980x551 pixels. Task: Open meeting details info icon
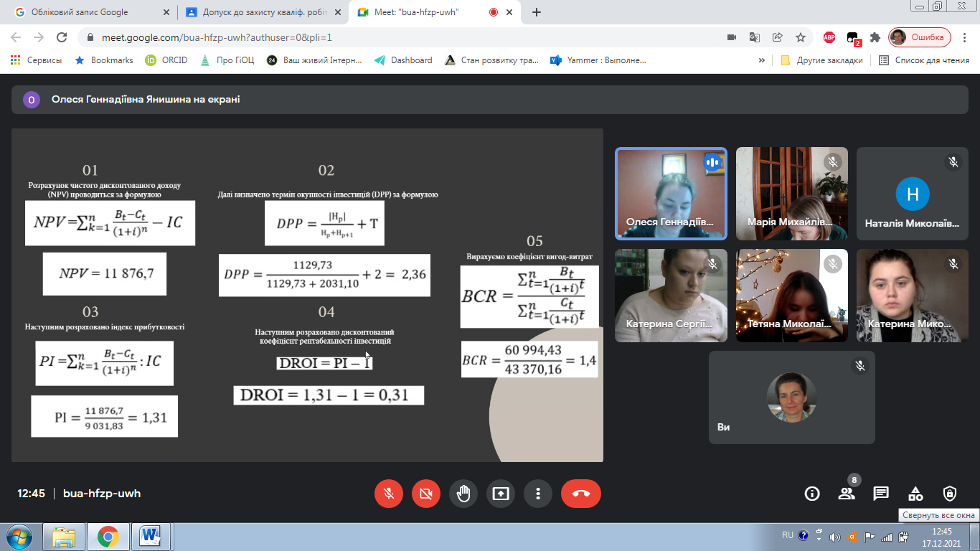click(x=812, y=494)
